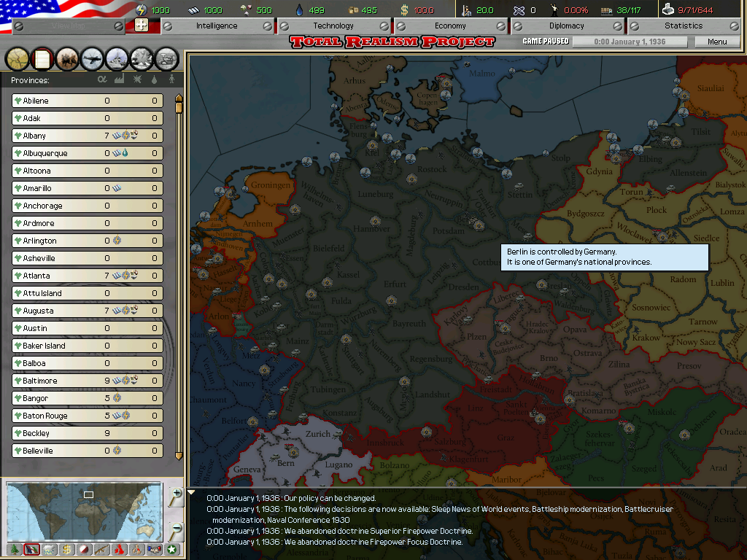
Task: Zoom in with the plus magnifier
Action: click(176, 497)
